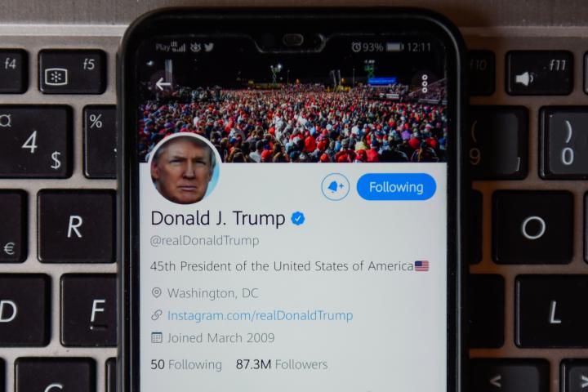
Task: Tap the back arrow on profile header
Action: [x=163, y=83]
